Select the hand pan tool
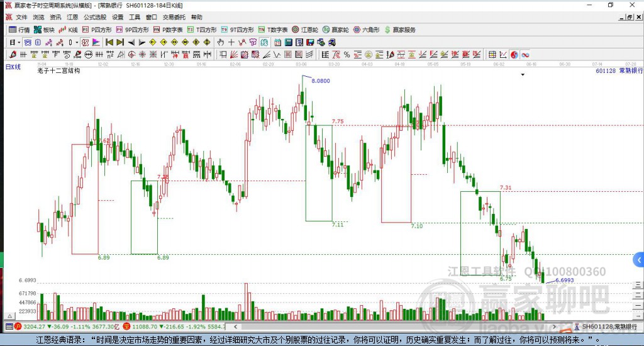644x346 pixels. [221, 42]
